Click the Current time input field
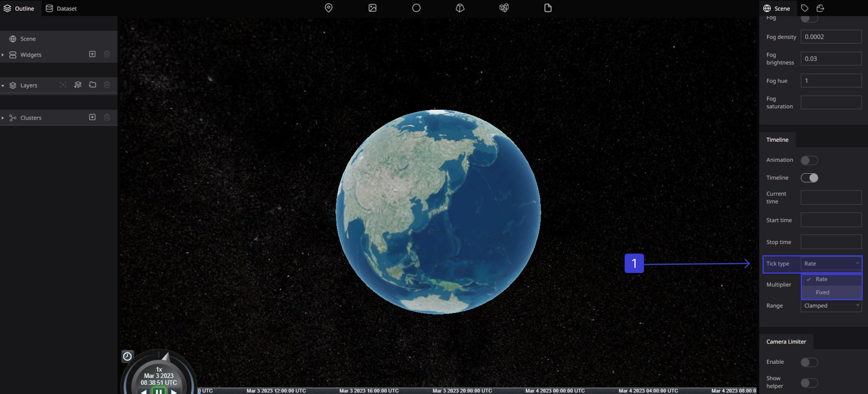 click(831, 197)
